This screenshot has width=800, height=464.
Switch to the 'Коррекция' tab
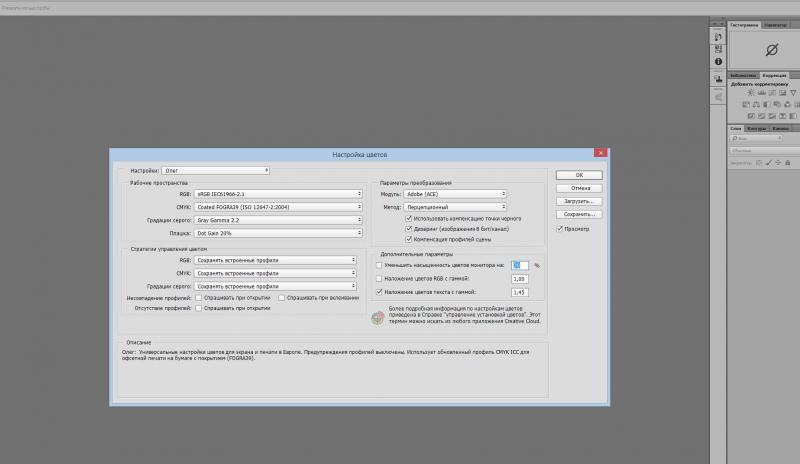pos(774,76)
